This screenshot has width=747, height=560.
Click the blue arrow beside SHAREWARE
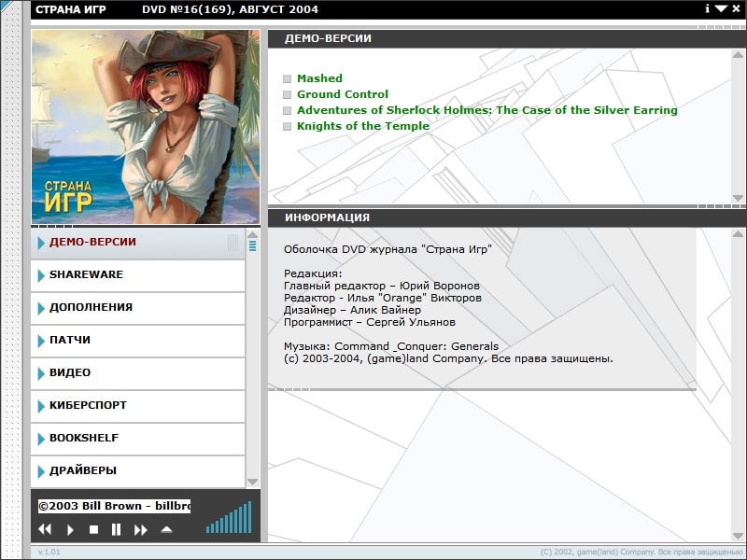[41, 275]
